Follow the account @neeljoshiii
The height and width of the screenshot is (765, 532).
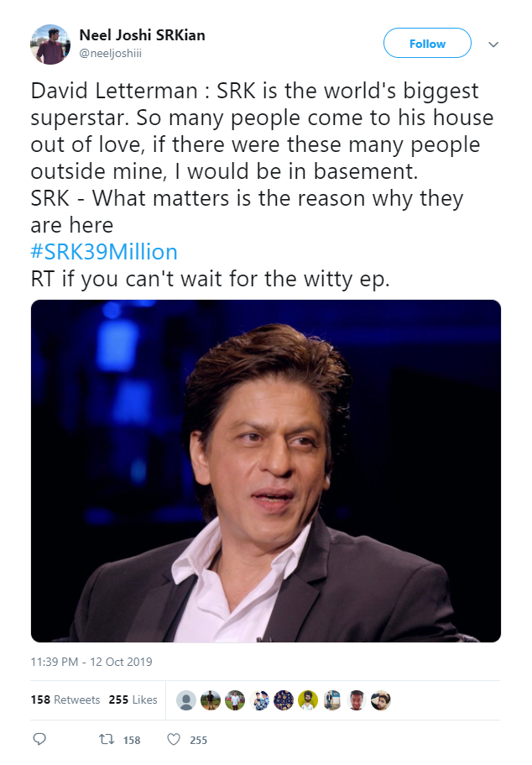click(427, 43)
